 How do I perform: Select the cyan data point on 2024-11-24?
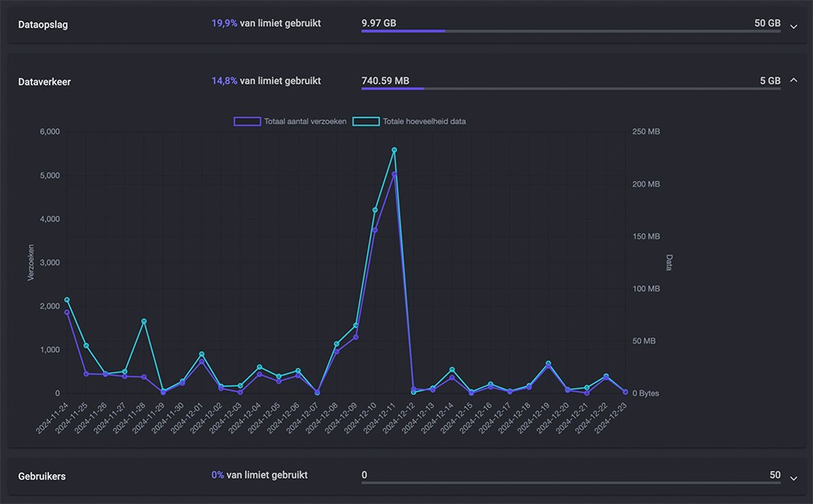[67, 300]
